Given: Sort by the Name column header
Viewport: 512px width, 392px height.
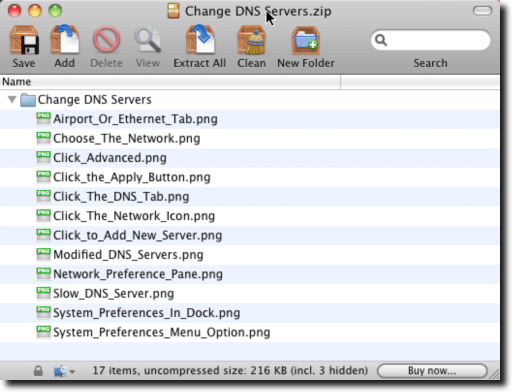Looking at the screenshot, I should point(170,82).
